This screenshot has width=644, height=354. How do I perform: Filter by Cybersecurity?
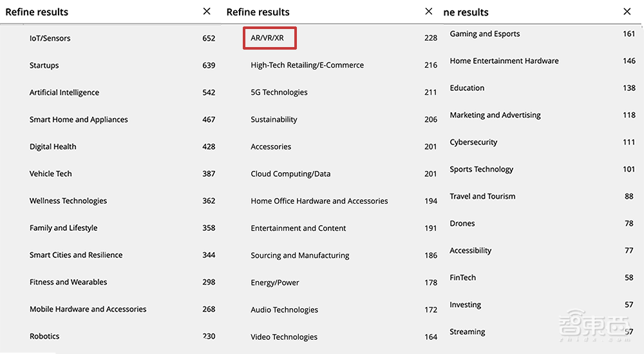tap(473, 142)
